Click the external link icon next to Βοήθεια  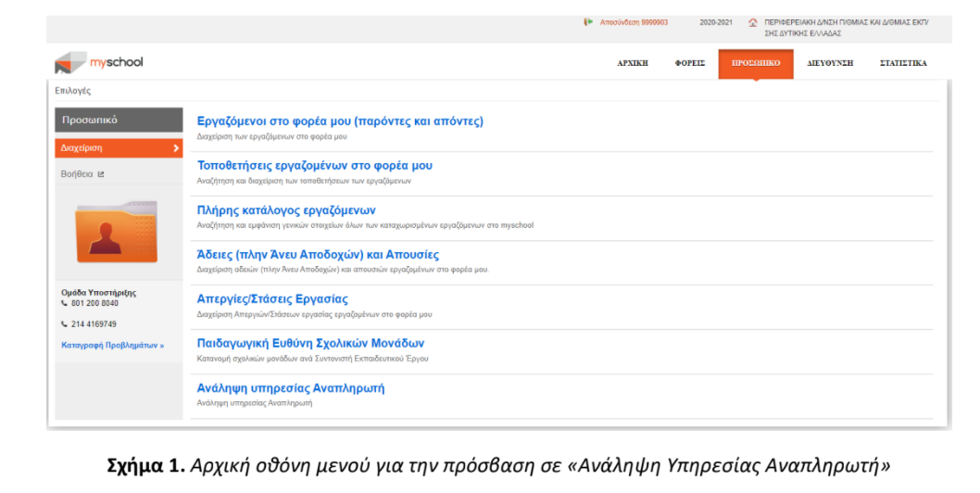[102, 173]
